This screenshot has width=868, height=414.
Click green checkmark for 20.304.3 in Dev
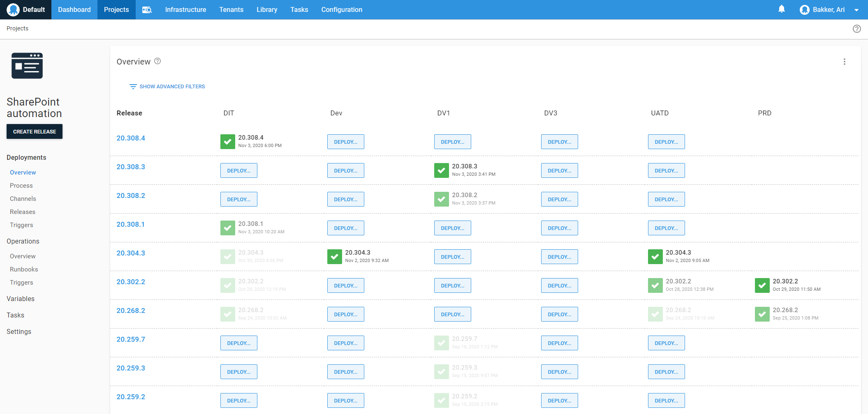334,257
